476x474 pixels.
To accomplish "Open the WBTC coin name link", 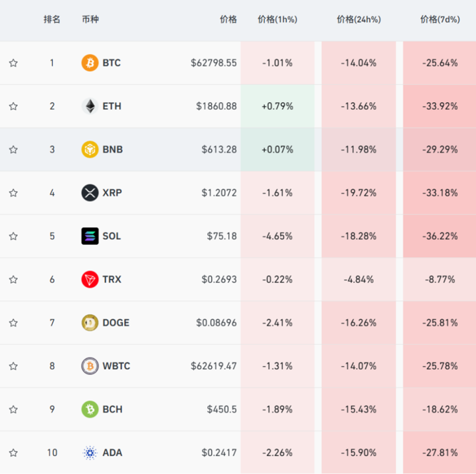I will pyautogui.click(x=116, y=366).
